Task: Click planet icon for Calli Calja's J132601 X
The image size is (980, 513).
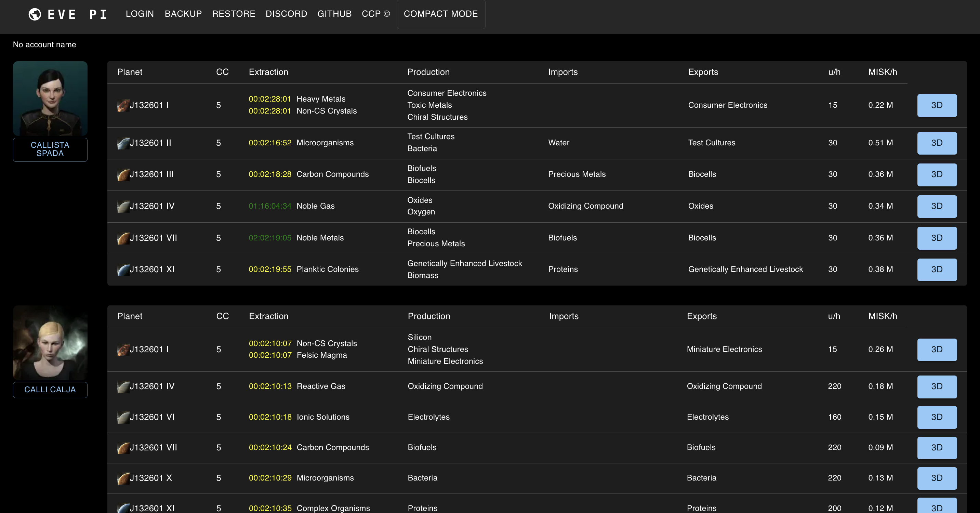Action: click(x=123, y=478)
